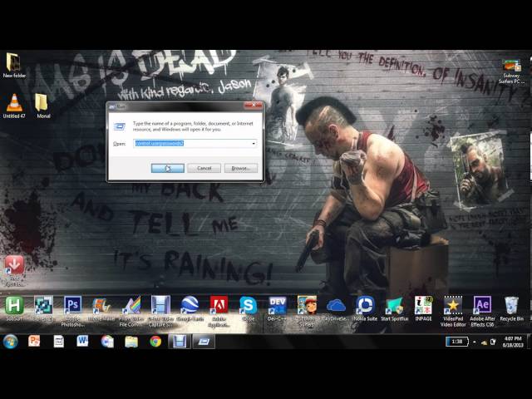The width and height of the screenshot is (532, 399).
Task: Click the OK button in the Run dialog
Action: 168,168
